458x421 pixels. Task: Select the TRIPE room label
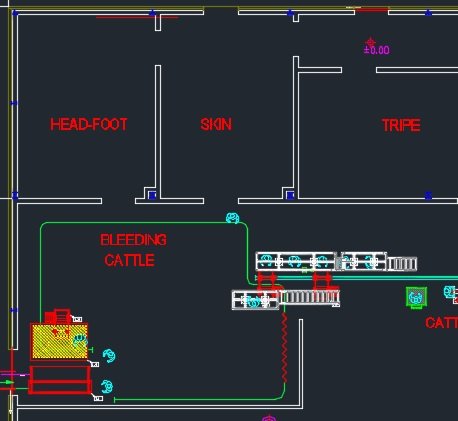(401, 125)
